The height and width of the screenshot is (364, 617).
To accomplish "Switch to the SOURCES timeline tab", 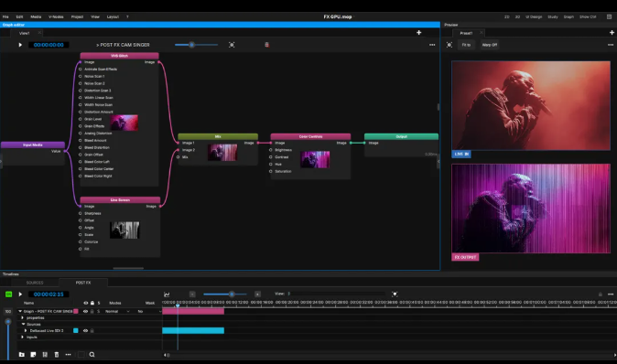I will coord(35,283).
